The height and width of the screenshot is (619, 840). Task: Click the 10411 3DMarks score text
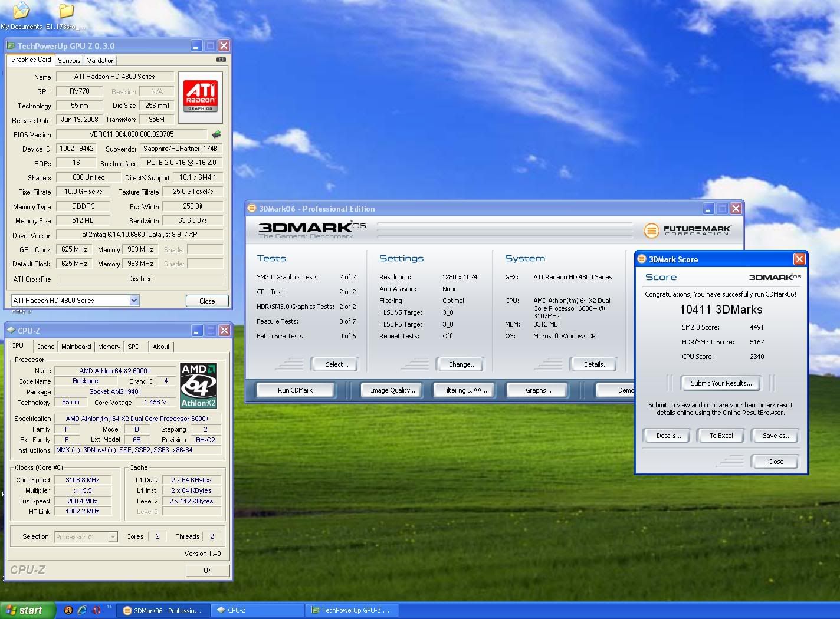click(x=721, y=309)
